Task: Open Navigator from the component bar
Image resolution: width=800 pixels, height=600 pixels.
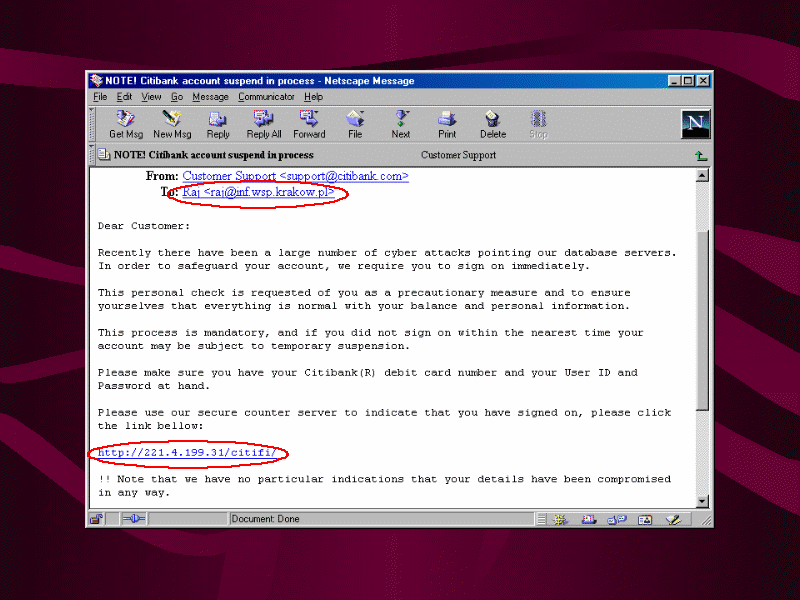Action: tap(561, 520)
